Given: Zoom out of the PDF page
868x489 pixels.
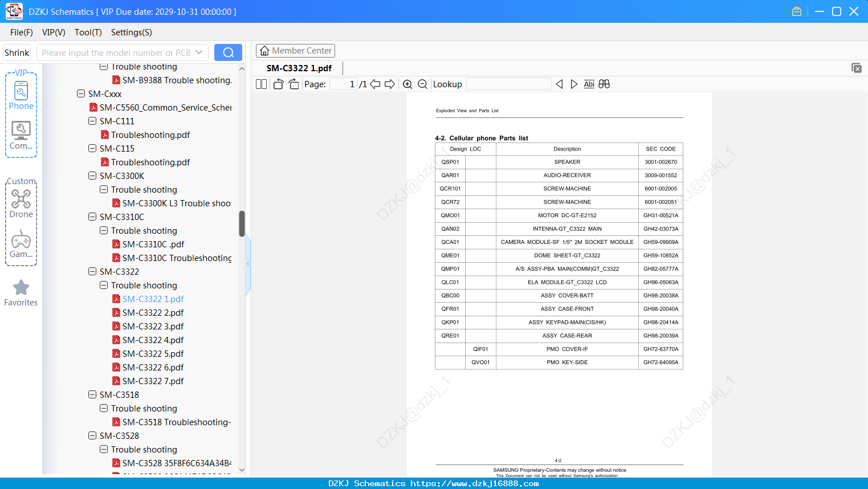Looking at the screenshot, I should (x=422, y=84).
